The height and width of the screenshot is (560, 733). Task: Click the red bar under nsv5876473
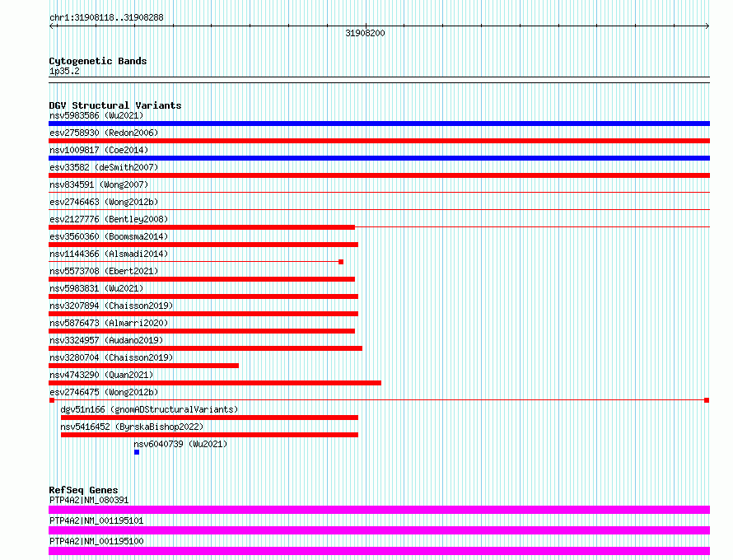(202, 331)
